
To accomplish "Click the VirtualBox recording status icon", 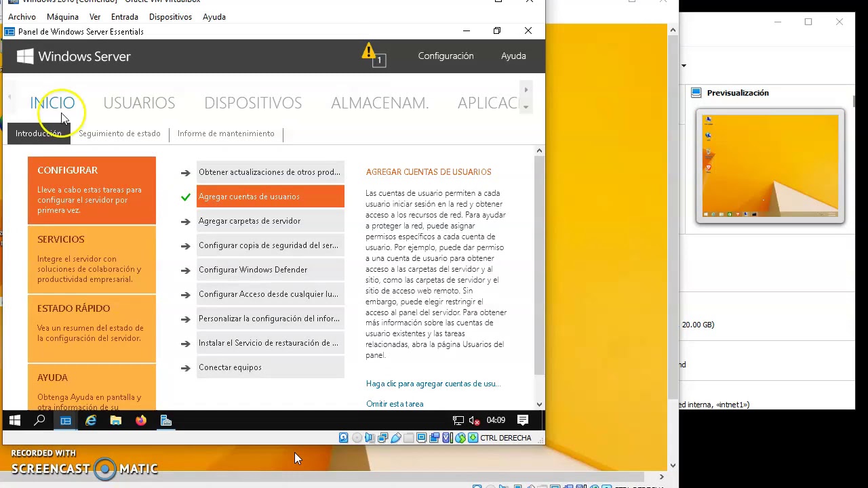I will coord(434,438).
